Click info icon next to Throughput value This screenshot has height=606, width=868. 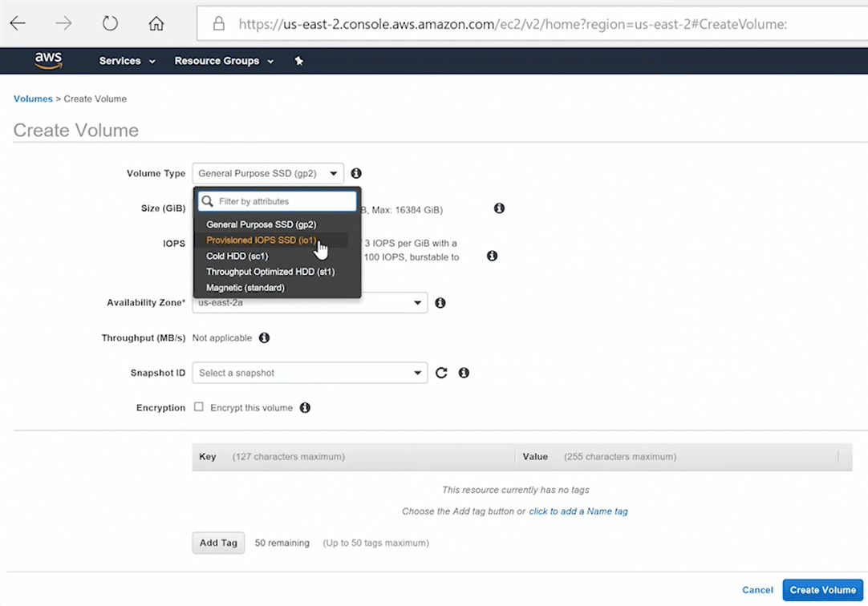[264, 338]
